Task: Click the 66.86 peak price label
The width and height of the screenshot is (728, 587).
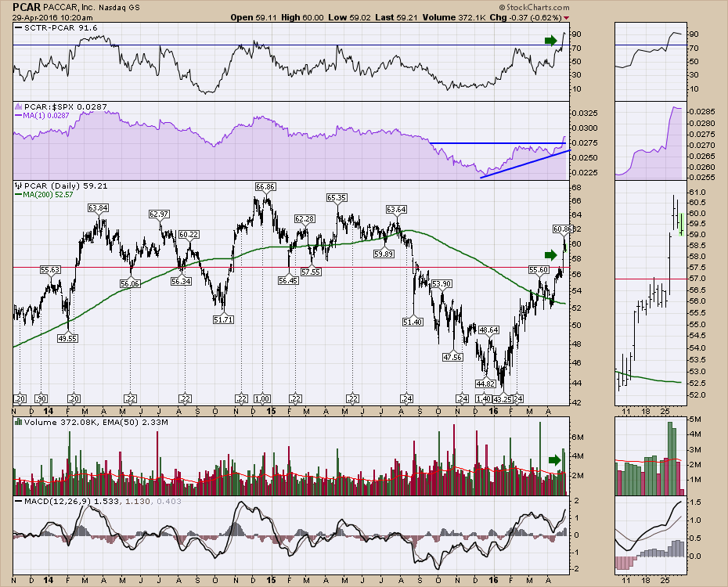Action: pos(265,186)
